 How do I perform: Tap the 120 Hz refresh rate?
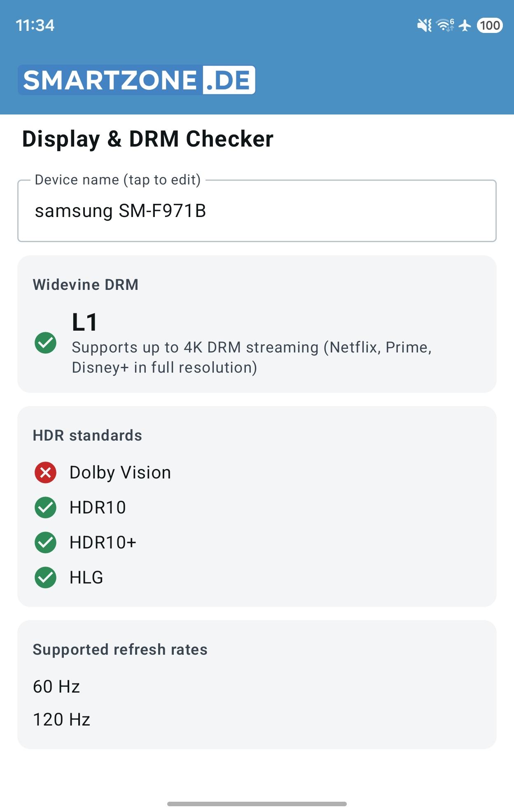(62, 719)
